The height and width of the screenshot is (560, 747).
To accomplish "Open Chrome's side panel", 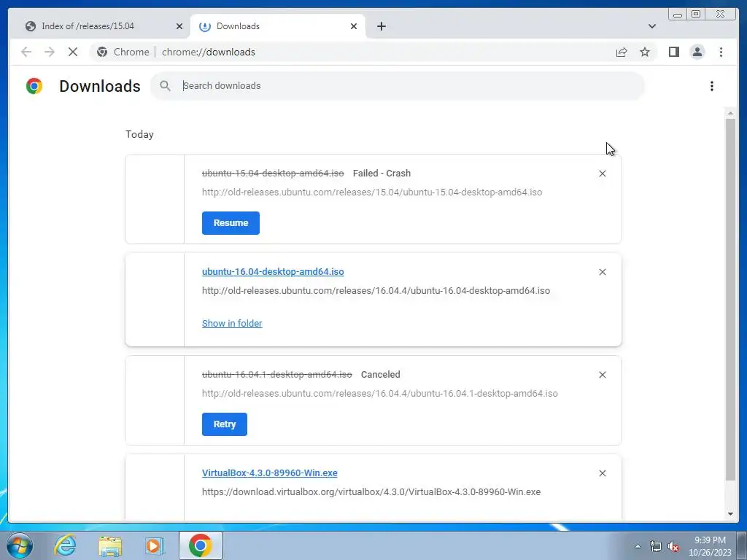I will [673, 52].
